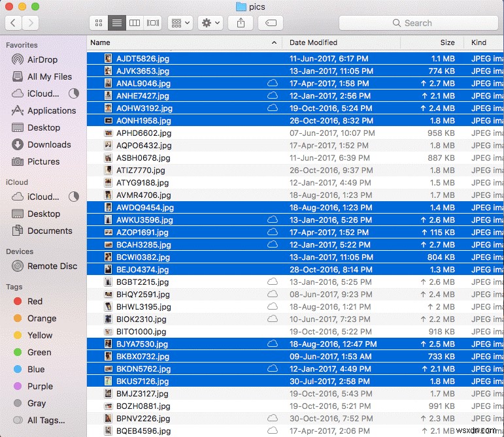The image size is (504, 437).
Task: Select file AJVK3653.jpg
Action: click(295, 71)
